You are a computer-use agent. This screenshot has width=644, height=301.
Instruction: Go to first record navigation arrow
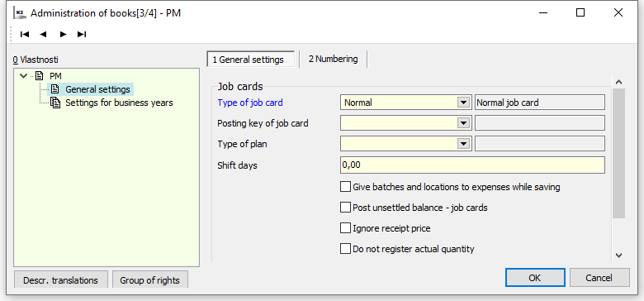(x=25, y=34)
